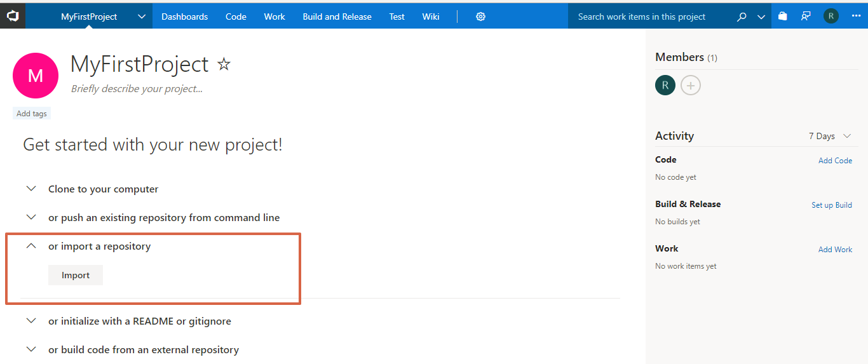The height and width of the screenshot is (364, 868).
Task: Open the settings gear icon in navbar
Action: 480,17
